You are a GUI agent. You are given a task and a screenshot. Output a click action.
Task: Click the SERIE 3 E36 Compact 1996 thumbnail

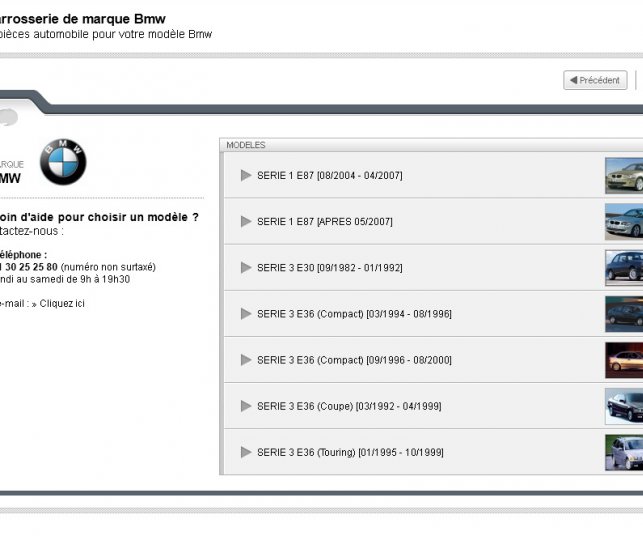624,360
